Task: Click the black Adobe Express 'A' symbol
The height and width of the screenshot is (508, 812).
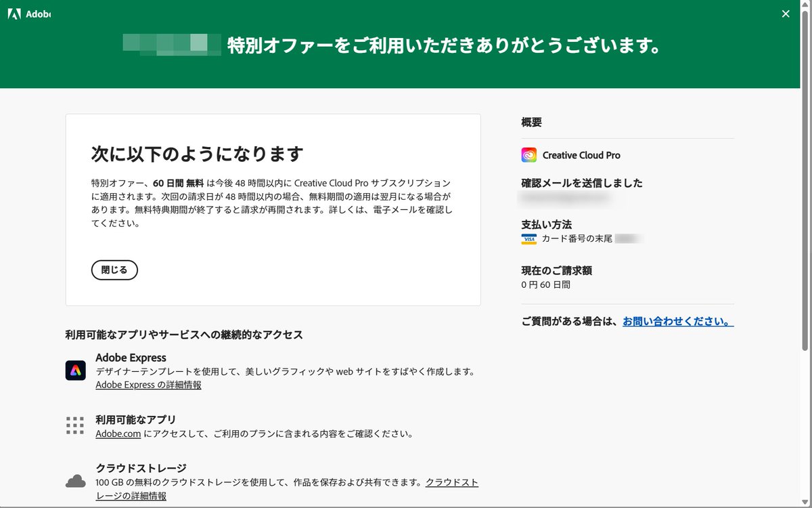Action: (75, 371)
